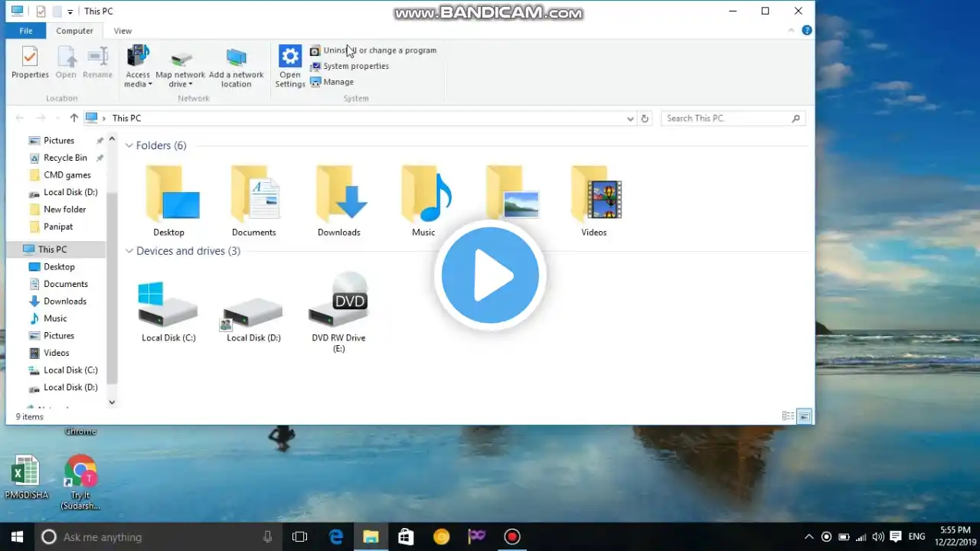The width and height of the screenshot is (980, 551).
Task: Open CMD games in the sidebar
Action: point(67,175)
